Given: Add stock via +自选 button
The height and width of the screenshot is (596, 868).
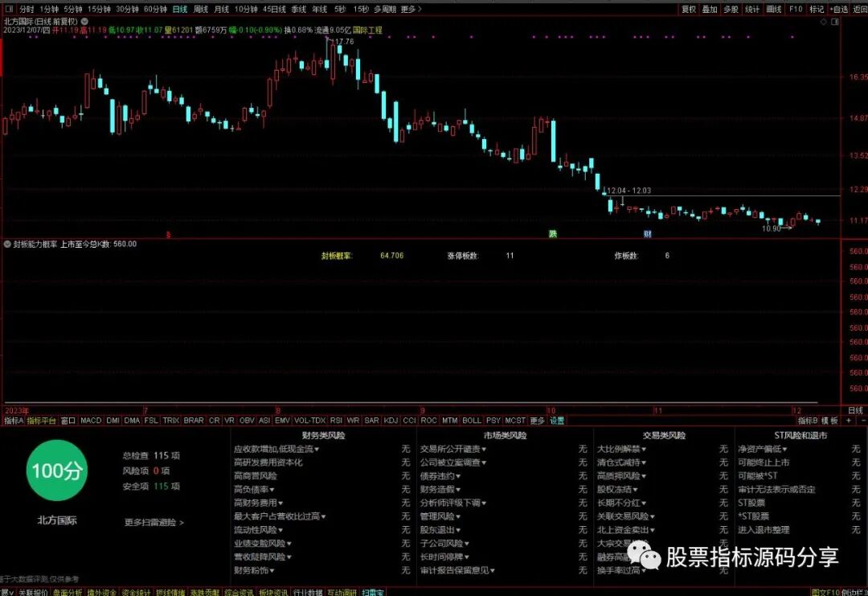Looking at the screenshot, I should coord(838,10).
